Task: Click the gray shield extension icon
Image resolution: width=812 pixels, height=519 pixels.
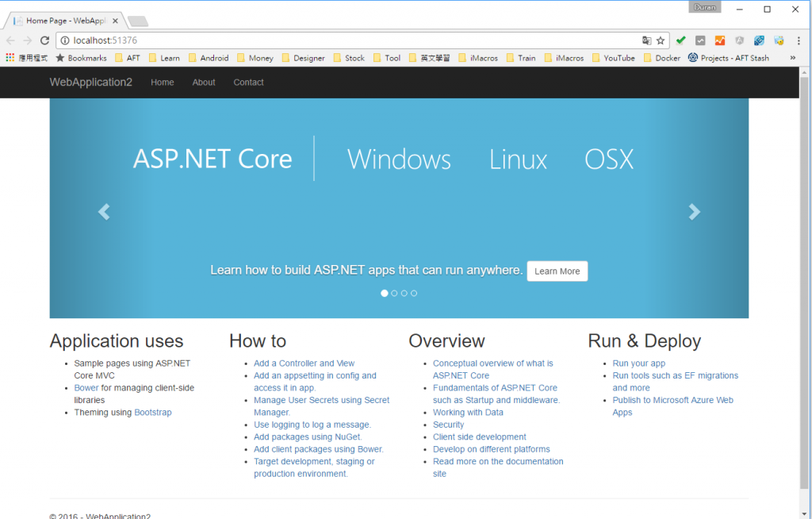Action: coord(740,40)
